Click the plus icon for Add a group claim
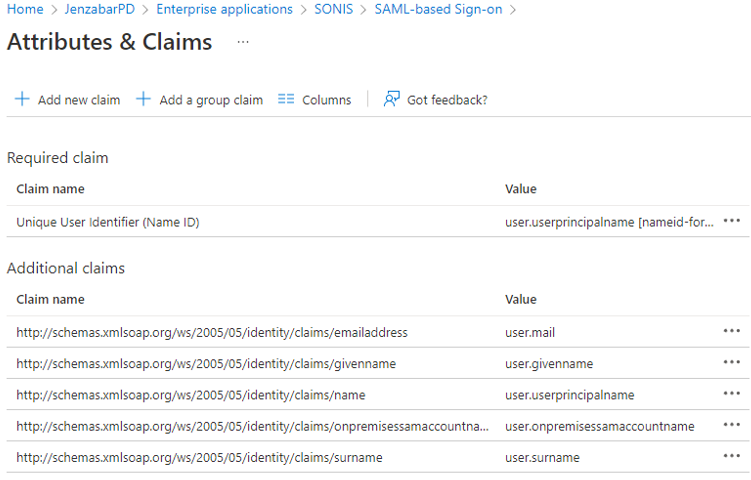The image size is (751, 480). tap(143, 99)
